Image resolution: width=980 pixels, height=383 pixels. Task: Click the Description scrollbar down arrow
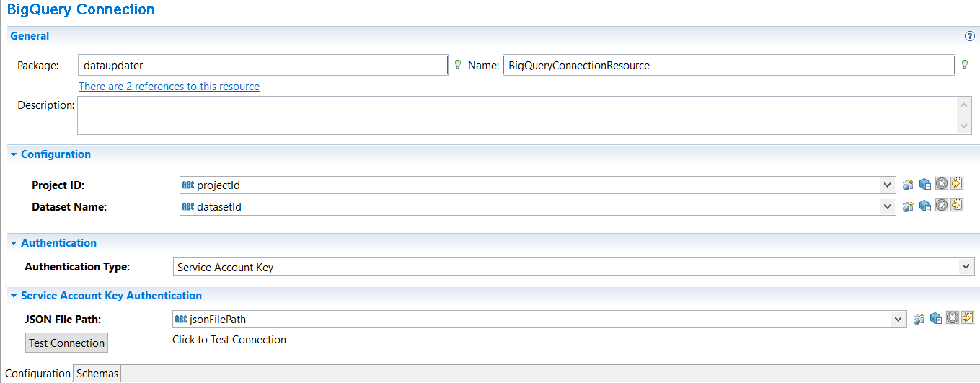tap(965, 126)
